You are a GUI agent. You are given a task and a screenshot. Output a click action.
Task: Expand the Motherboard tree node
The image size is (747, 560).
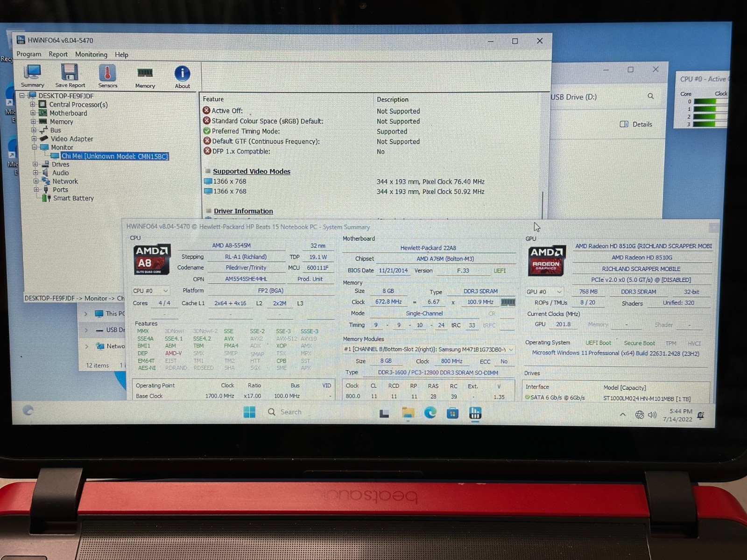click(x=33, y=113)
